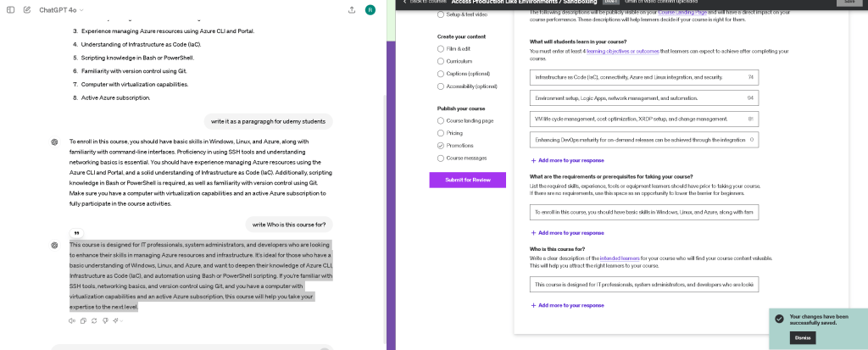Regenerate the response with the refresh icon
This screenshot has width=868, height=350.
(x=94, y=320)
